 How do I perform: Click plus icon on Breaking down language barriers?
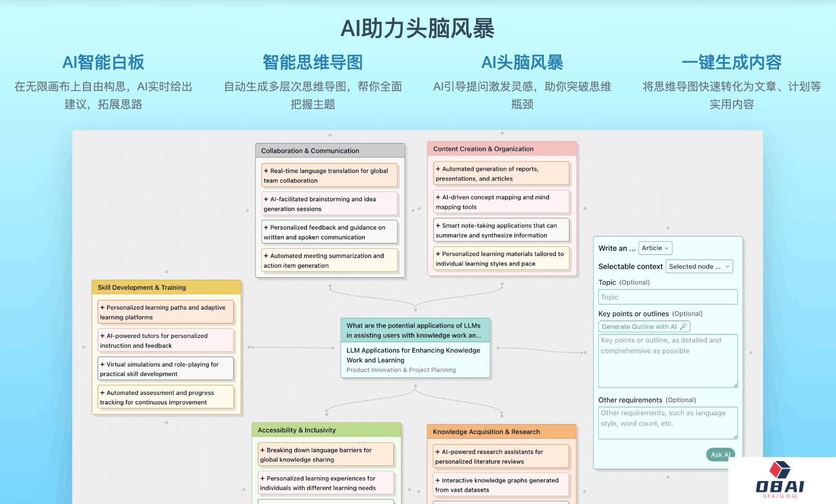(262, 450)
